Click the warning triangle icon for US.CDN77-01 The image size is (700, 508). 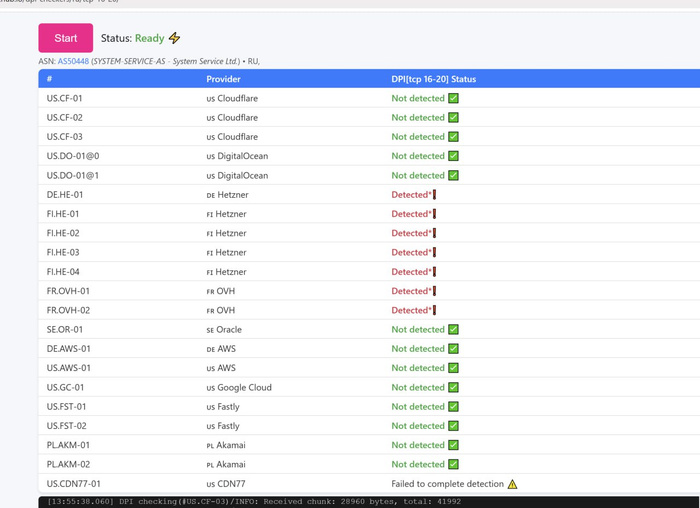(x=512, y=484)
